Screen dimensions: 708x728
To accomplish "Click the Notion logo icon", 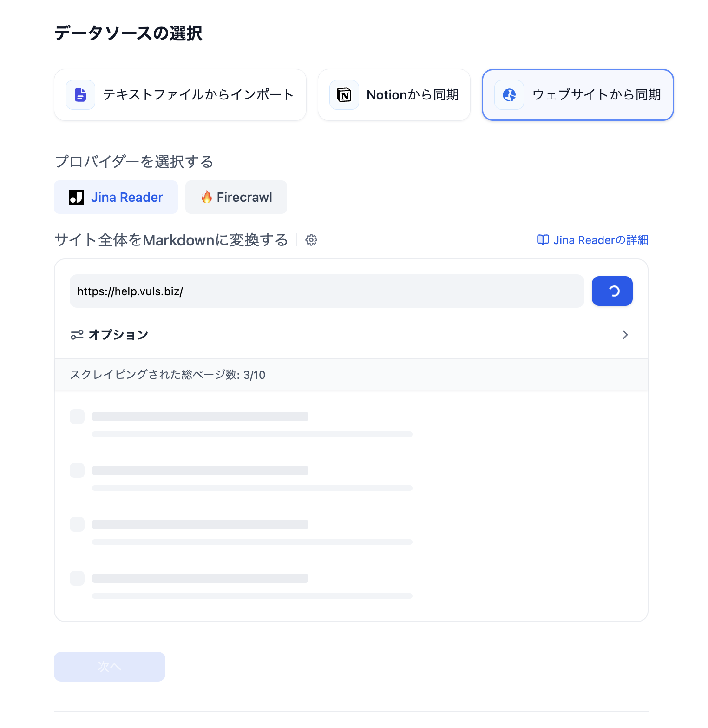I will (x=344, y=94).
